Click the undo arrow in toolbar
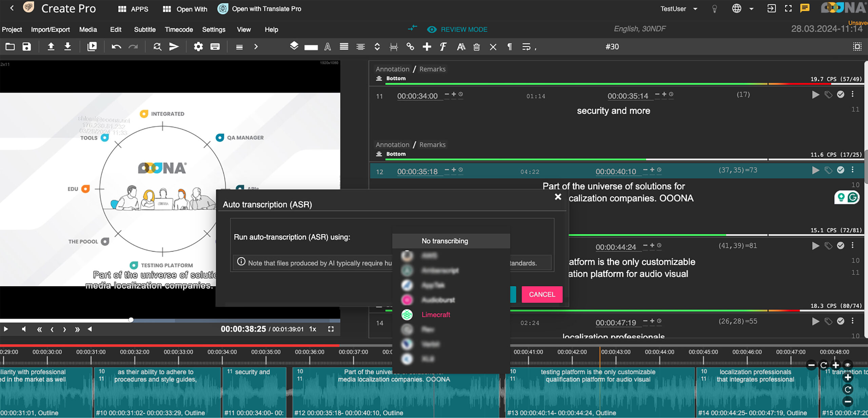Image resolution: width=868 pixels, height=418 pixels. click(116, 46)
